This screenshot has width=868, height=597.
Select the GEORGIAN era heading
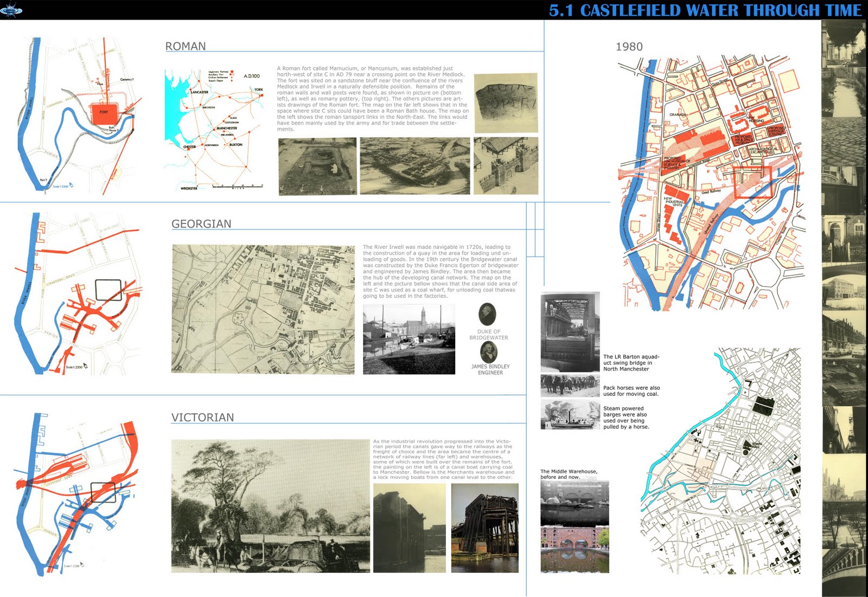[x=201, y=222]
